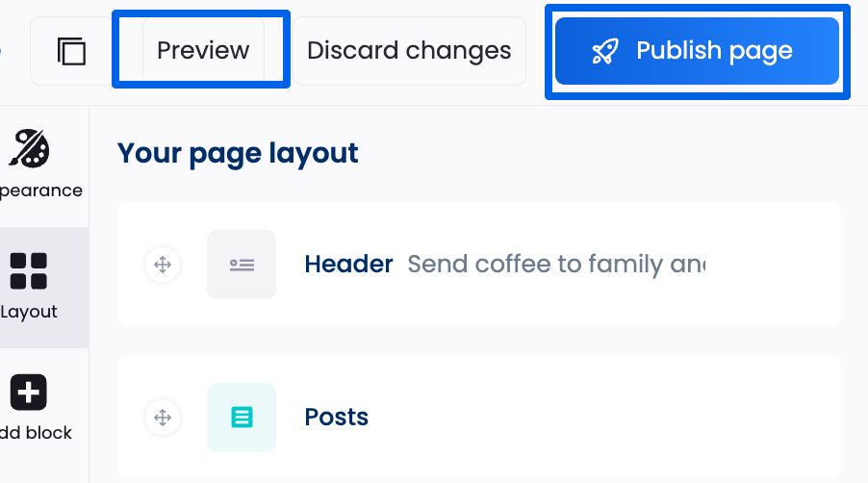Open the page Preview

(x=203, y=50)
